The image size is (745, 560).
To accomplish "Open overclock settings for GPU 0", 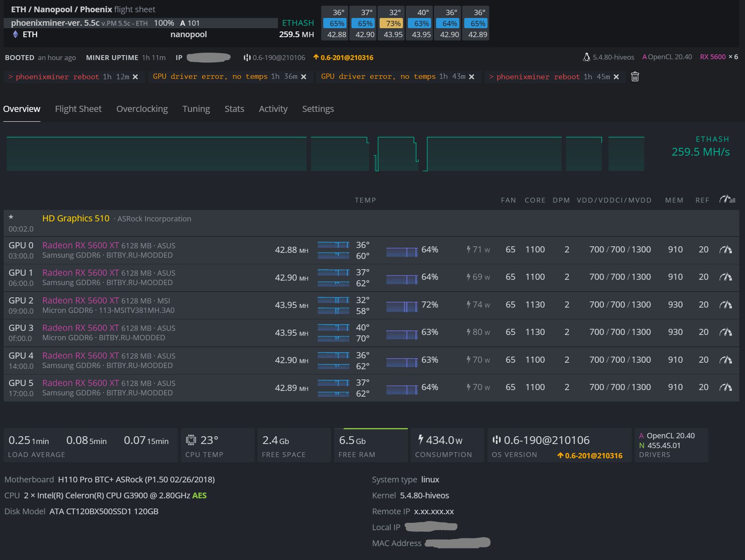I will (725, 250).
